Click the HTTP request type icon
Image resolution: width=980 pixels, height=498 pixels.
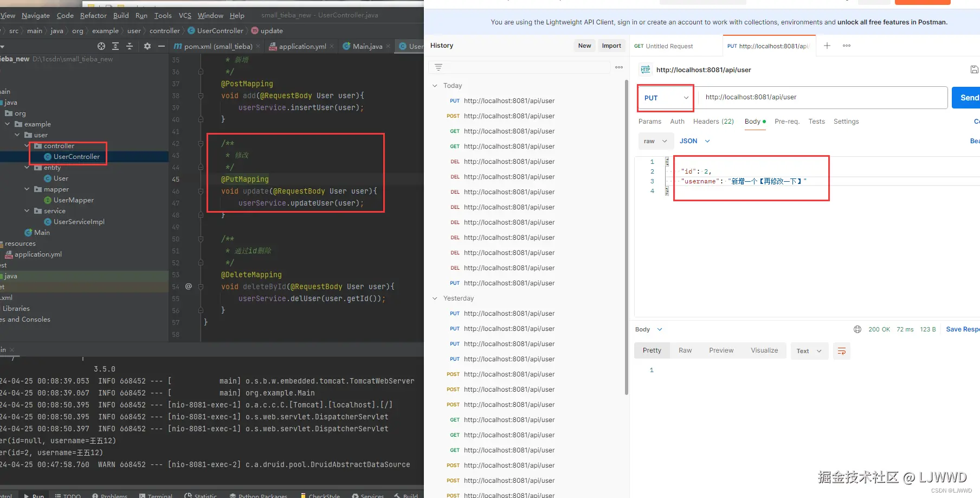tap(645, 69)
